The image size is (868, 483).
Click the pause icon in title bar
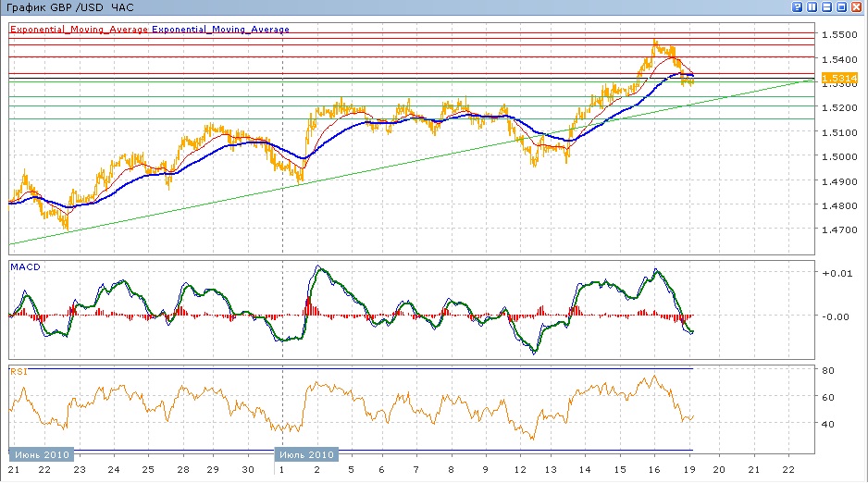click(812, 6)
